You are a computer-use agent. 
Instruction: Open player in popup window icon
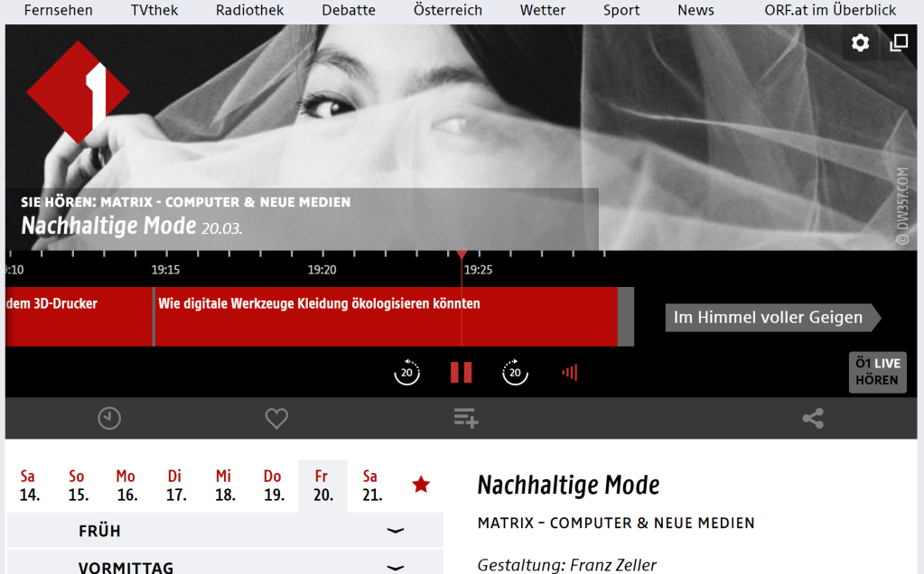coord(899,42)
